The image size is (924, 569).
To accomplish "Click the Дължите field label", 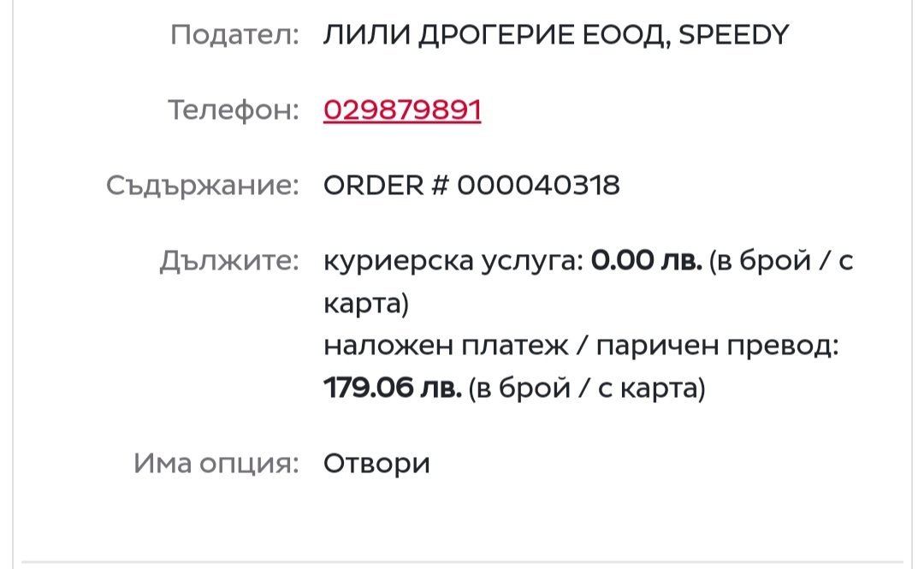I will tap(229, 261).
